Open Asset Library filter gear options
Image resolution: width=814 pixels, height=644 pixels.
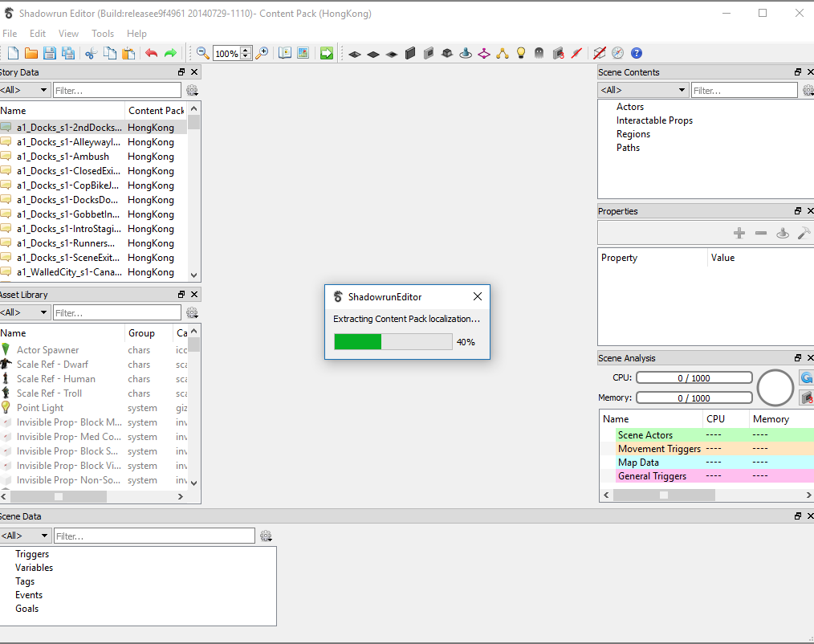coord(192,312)
